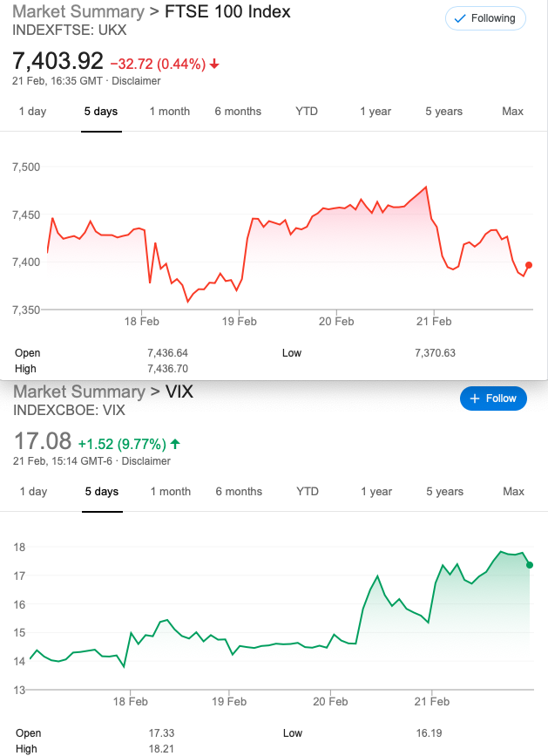The image size is (548, 756).
Task: Show FTSE 1 year chart
Action: point(375,112)
